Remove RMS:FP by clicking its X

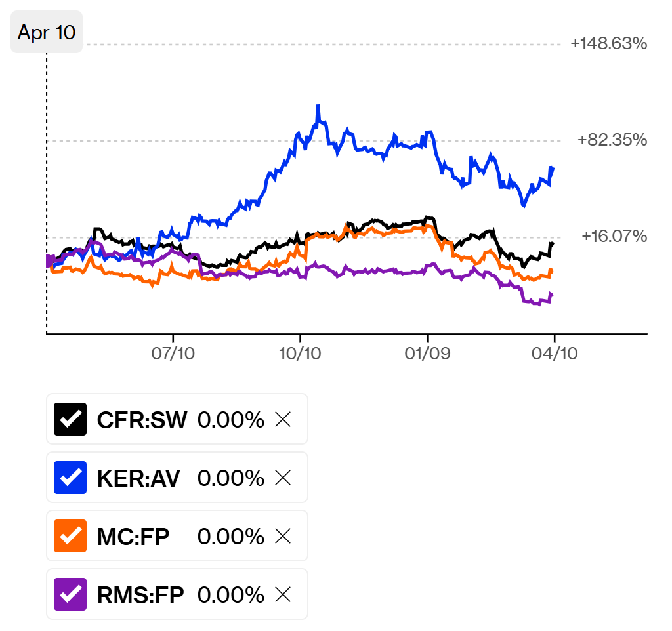(x=283, y=594)
